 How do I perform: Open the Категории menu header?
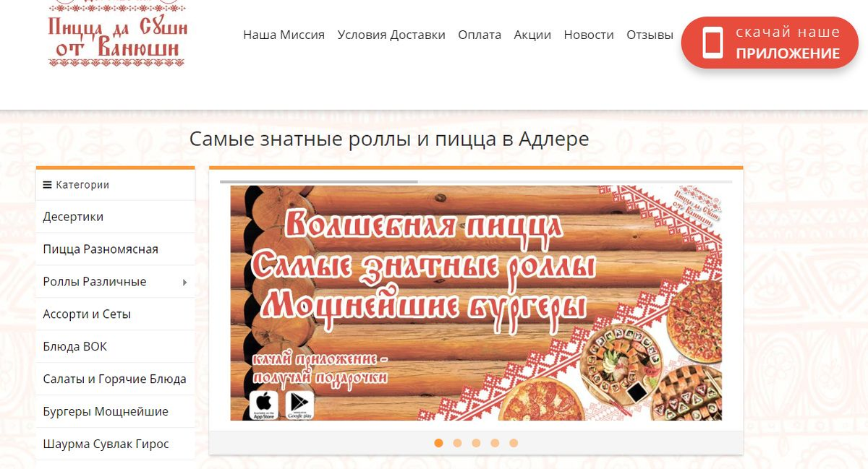tap(116, 185)
